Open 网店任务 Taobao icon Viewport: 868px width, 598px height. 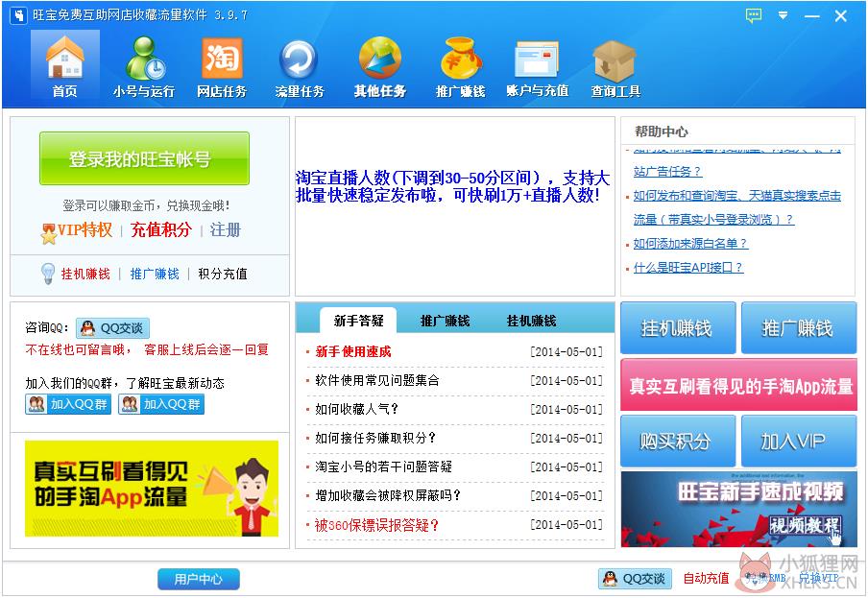pyautogui.click(x=222, y=65)
